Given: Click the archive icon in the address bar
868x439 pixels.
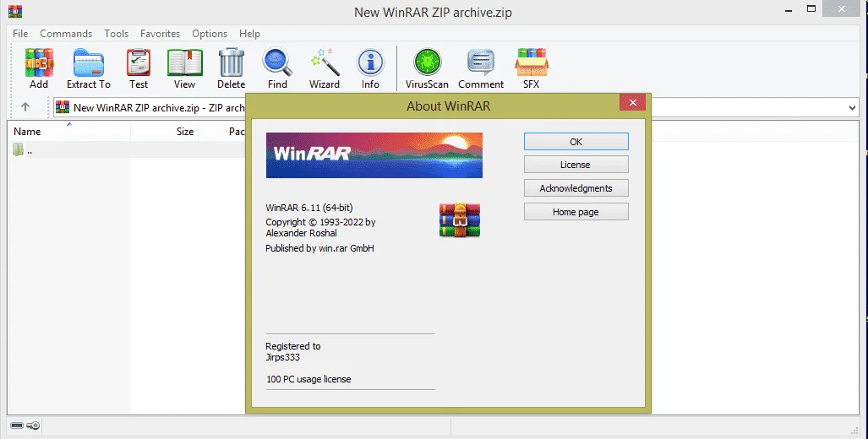Looking at the screenshot, I should pos(63,107).
